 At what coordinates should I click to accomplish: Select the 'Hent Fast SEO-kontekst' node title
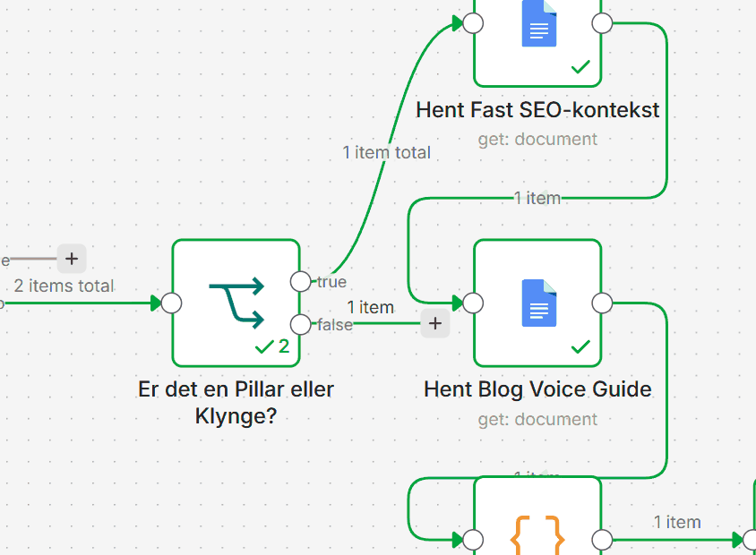tap(537, 110)
